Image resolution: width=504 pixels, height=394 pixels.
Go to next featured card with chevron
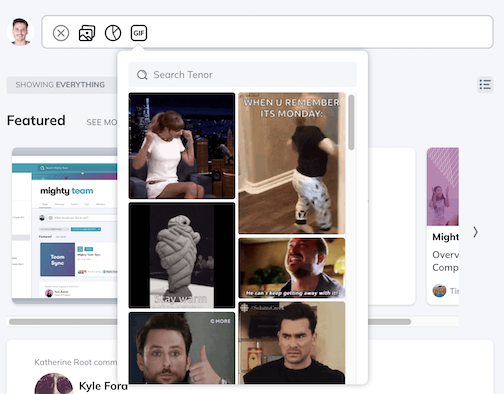pyautogui.click(x=475, y=232)
